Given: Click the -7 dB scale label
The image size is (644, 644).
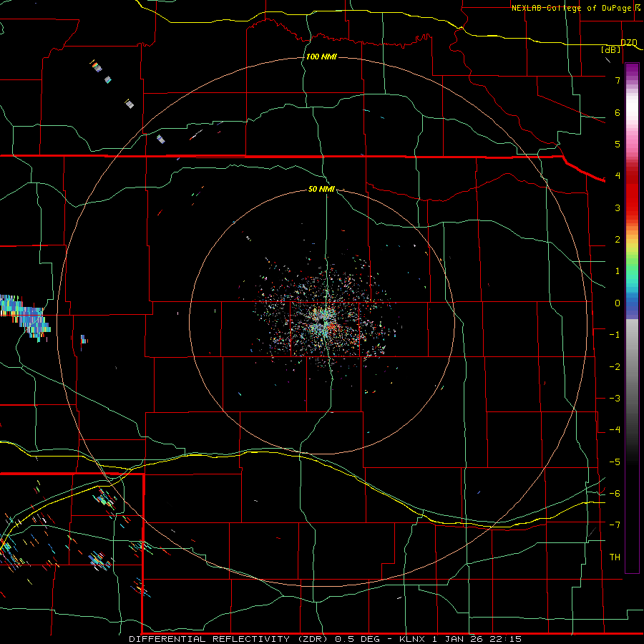Looking at the screenshot, I should (x=615, y=525).
